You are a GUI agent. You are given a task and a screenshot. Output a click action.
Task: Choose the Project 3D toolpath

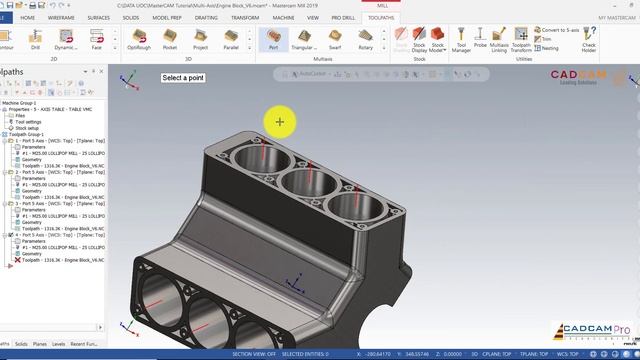tap(200, 40)
